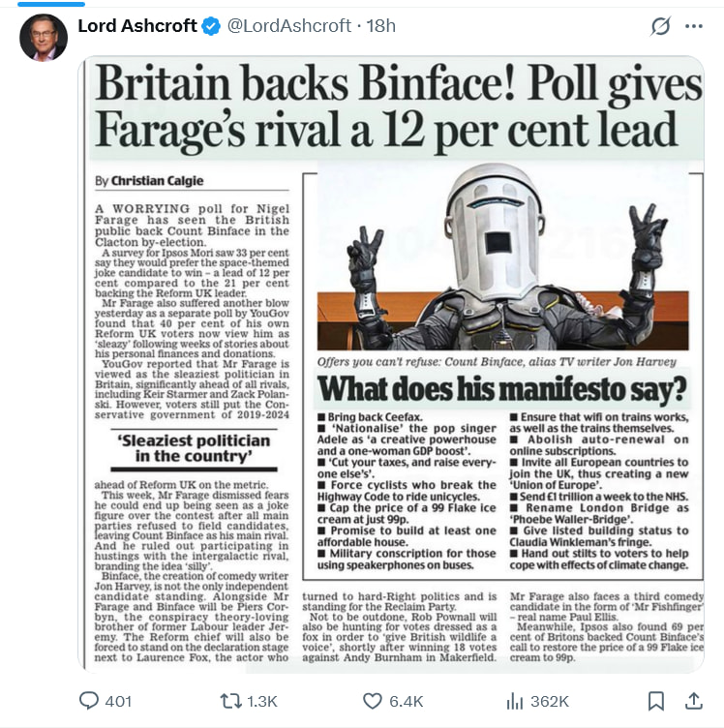Click the 362K views count
This screenshot has width=724, height=728.
[550, 701]
